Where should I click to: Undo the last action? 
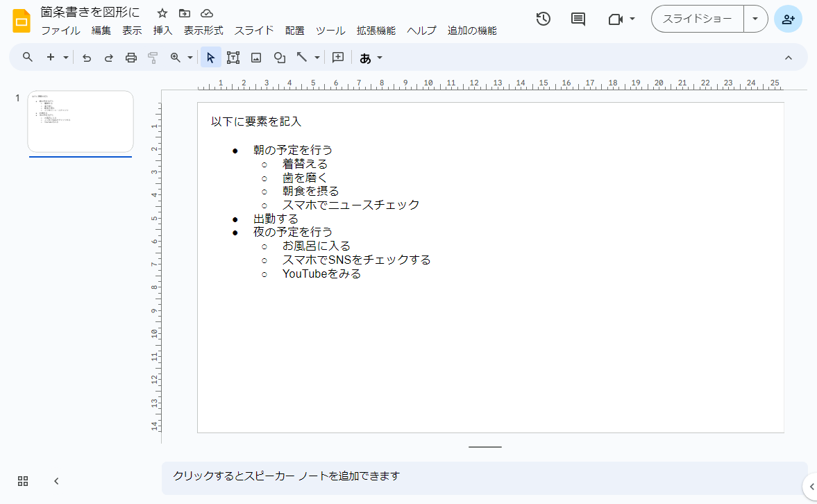tap(87, 58)
